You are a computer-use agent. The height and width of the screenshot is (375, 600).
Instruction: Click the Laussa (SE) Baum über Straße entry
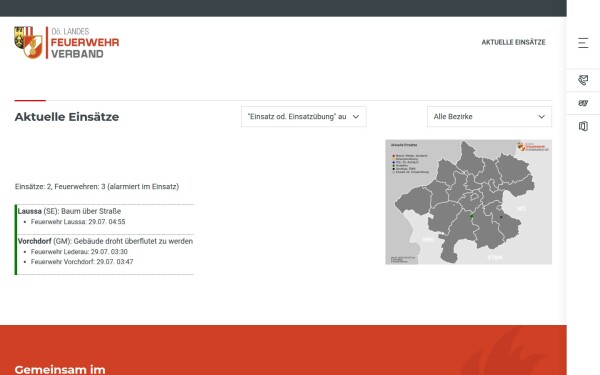point(69,211)
